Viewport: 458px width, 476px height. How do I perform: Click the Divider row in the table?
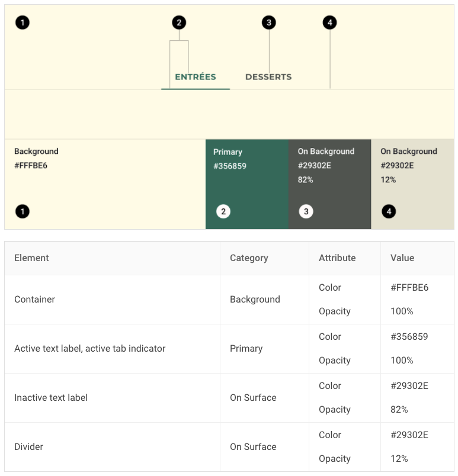point(28,447)
